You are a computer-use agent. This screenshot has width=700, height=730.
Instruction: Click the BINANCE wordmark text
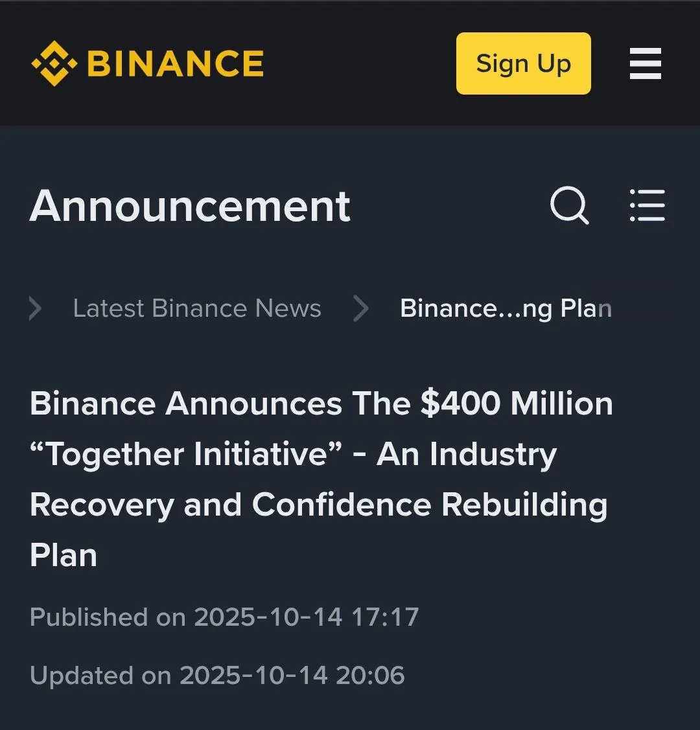[x=175, y=63]
